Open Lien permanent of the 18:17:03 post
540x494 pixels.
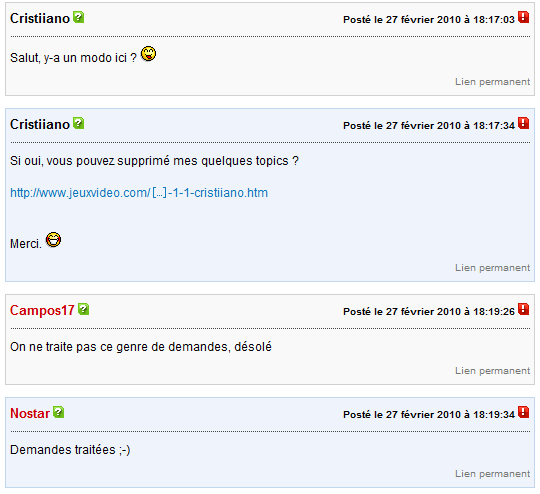[492, 82]
